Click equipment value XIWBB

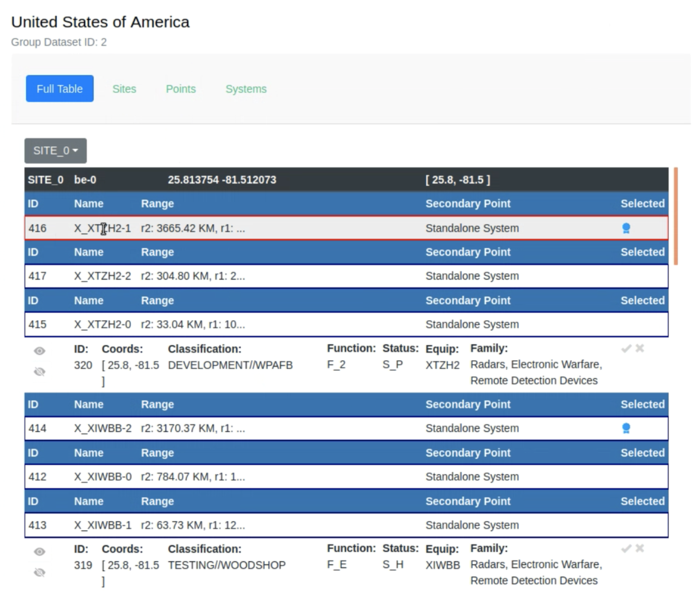[443, 565]
